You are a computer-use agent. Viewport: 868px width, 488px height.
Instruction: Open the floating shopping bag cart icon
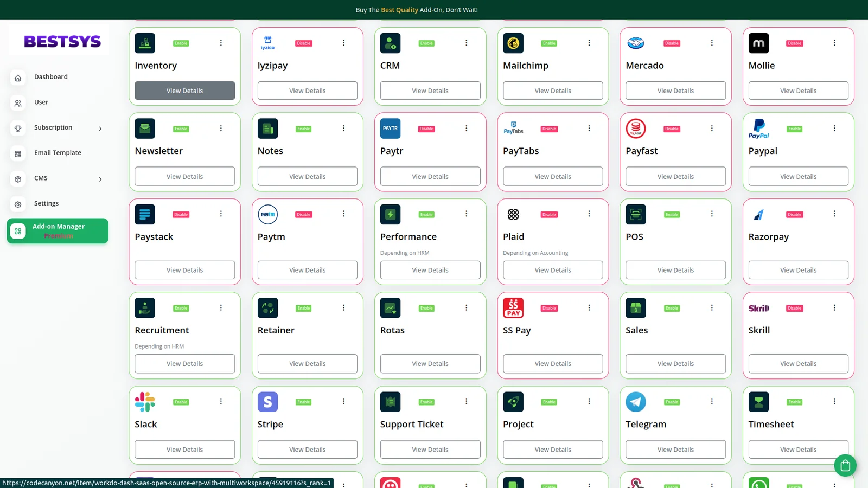coord(845,465)
